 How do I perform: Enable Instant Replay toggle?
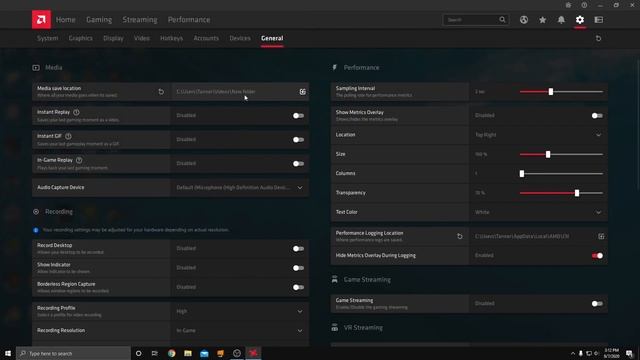point(298,116)
